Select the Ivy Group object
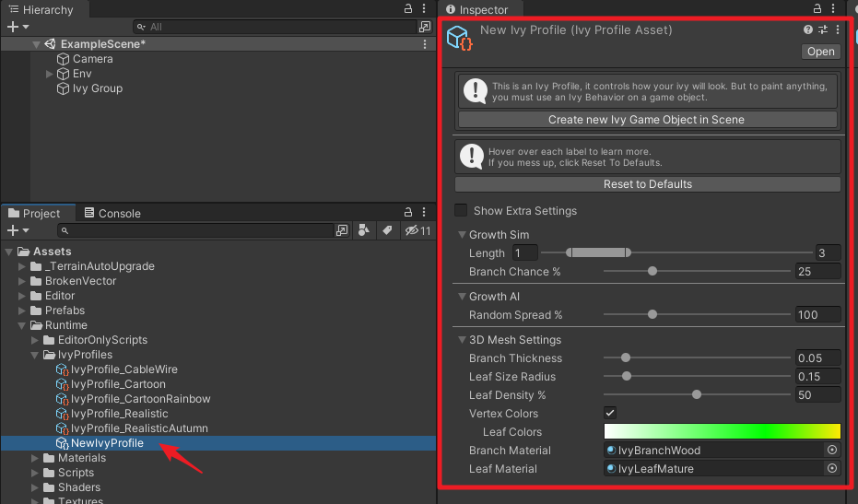 tap(89, 88)
